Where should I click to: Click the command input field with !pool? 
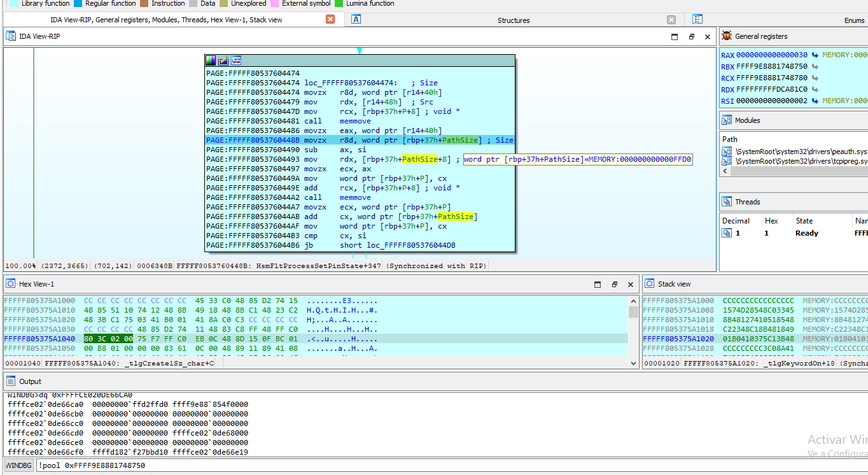click(x=451, y=465)
